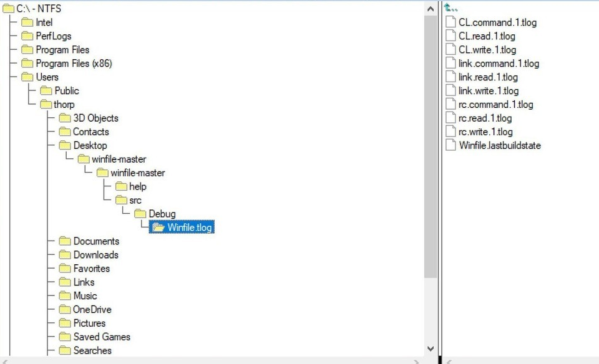The width and height of the screenshot is (599, 364).
Task: Click the open Winfile.tlog folder icon
Action: pyautogui.click(x=158, y=228)
